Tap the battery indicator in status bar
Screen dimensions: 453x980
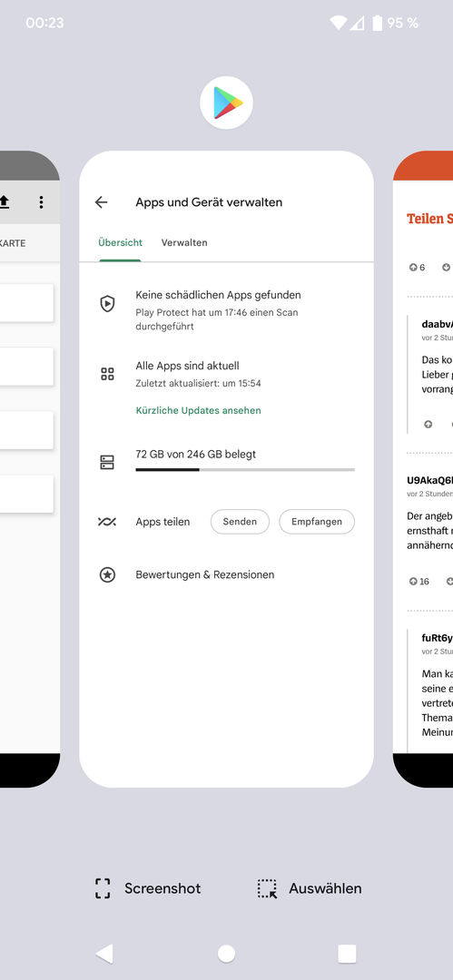(x=378, y=23)
